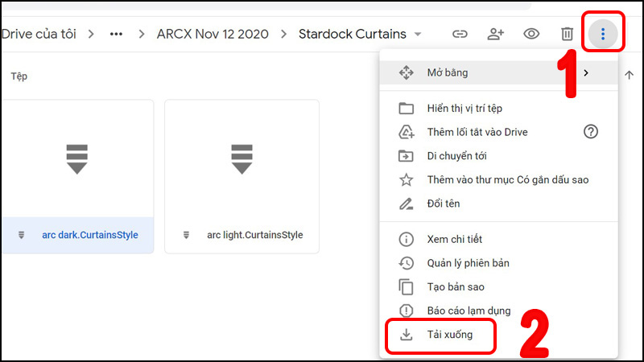Click the up arrow sort direction icon
Image resolution: width=644 pixels, height=362 pixels.
click(x=629, y=75)
